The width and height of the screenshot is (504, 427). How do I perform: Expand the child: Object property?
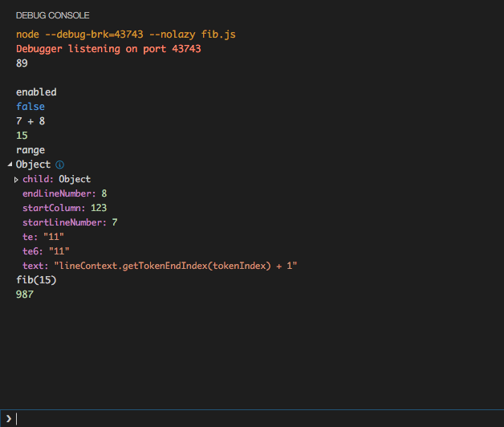16,180
